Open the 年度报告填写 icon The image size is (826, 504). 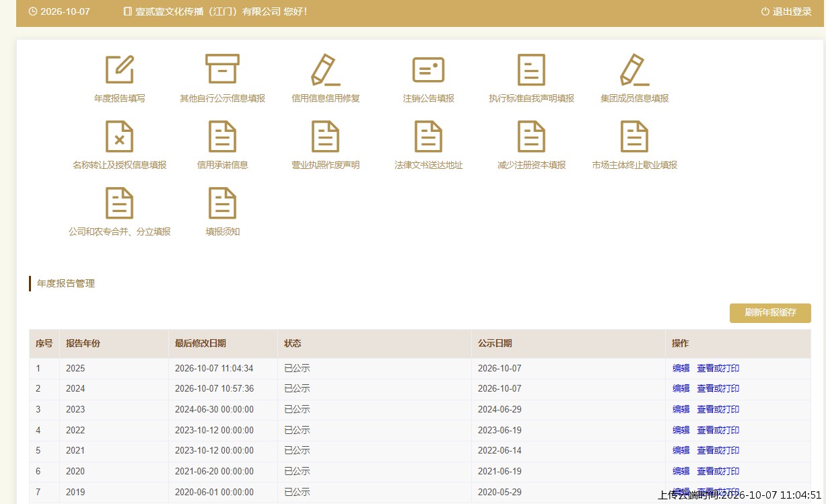(x=119, y=70)
